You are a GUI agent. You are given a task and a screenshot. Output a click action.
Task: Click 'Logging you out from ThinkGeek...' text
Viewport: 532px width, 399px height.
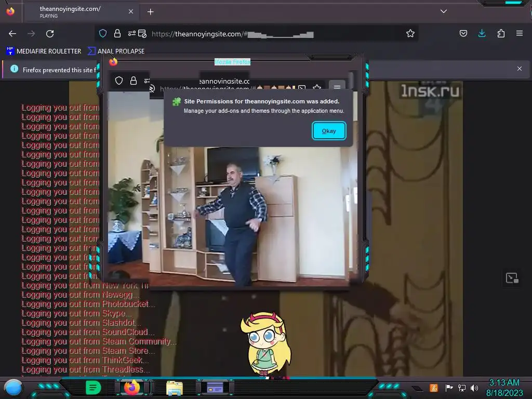point(85,361)
